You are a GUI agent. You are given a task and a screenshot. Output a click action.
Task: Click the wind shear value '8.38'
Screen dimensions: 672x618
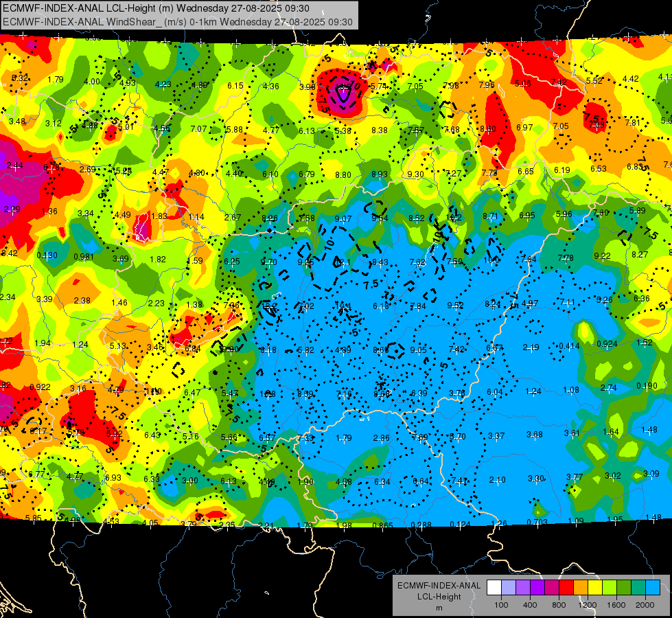tap(380, 130)
